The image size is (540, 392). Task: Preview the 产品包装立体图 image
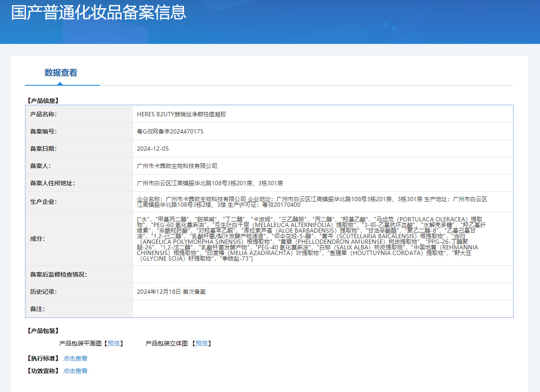pyautogui.click(x=202, y=343)
